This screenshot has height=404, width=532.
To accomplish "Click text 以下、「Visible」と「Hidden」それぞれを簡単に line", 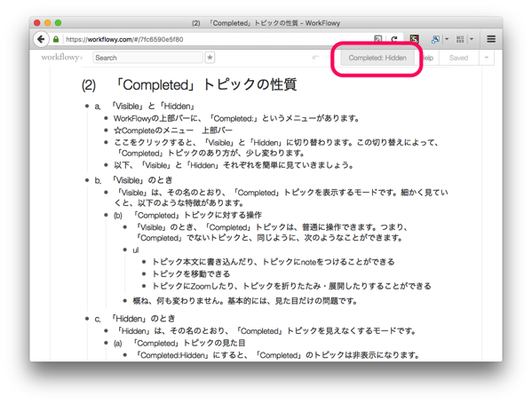I will pos(234,165).
